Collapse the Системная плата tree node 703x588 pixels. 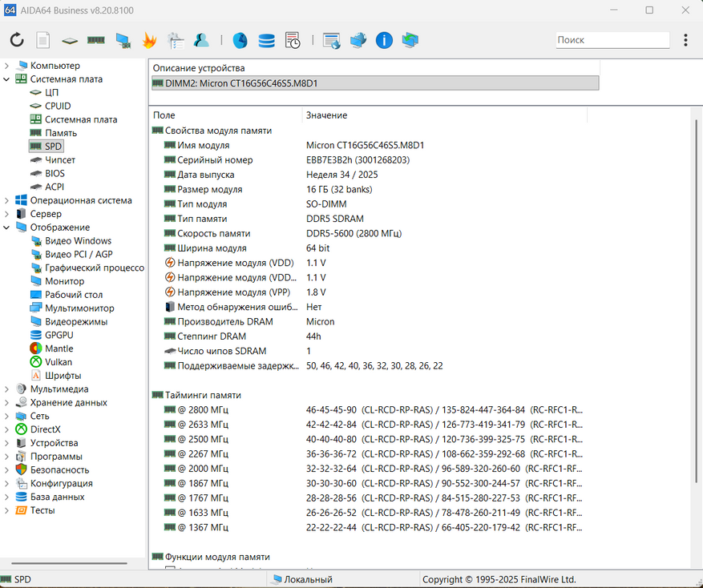[6, 79]
